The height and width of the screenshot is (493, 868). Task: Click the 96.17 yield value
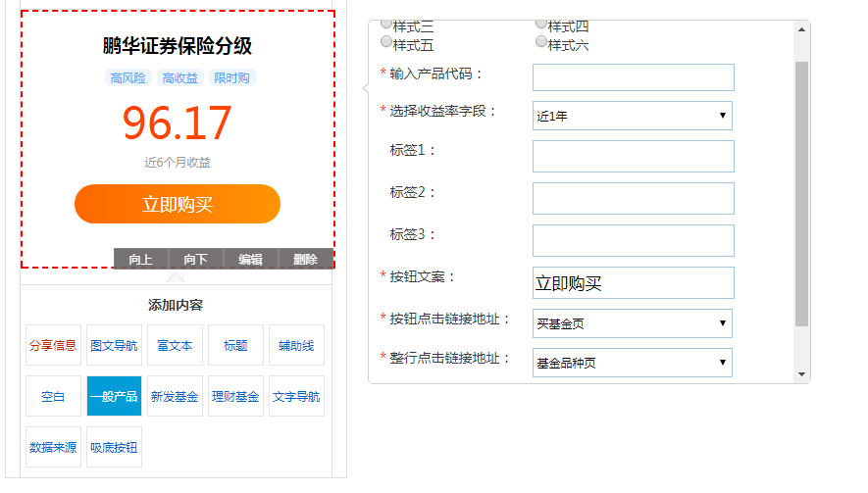(178, 123)
